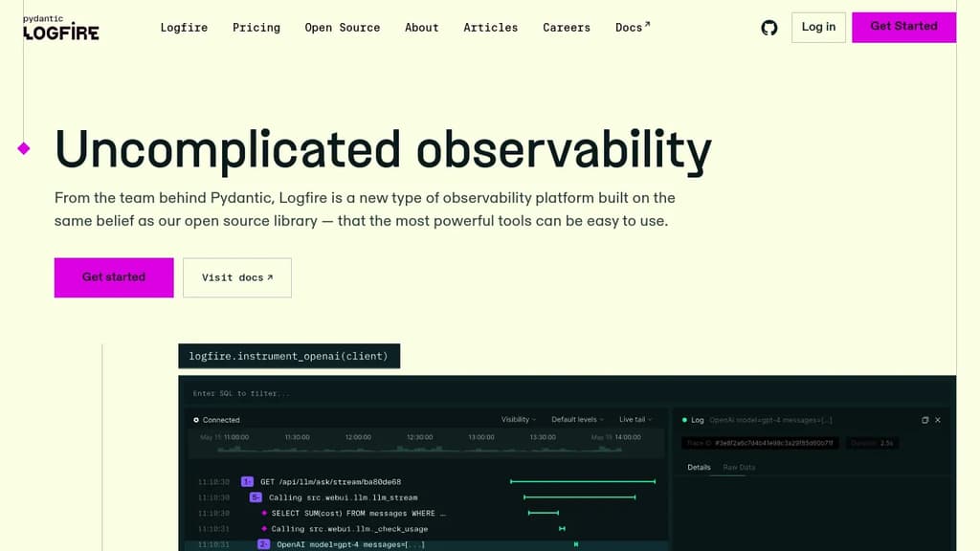Open the Default levels dropdown

point(577,419)
